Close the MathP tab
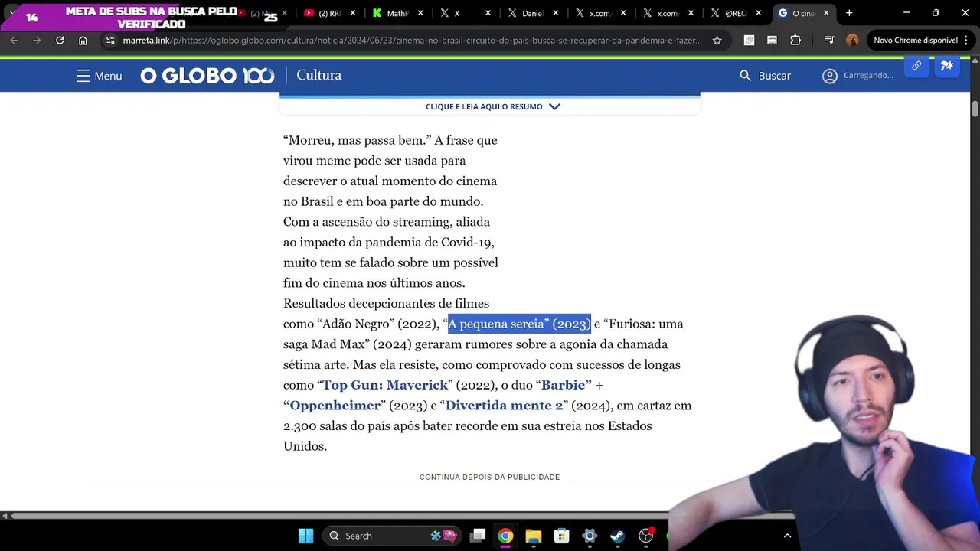 420,13
